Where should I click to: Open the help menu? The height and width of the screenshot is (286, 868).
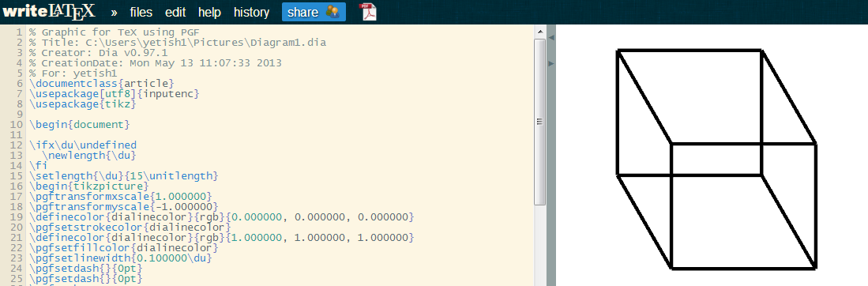coord(210,12)
